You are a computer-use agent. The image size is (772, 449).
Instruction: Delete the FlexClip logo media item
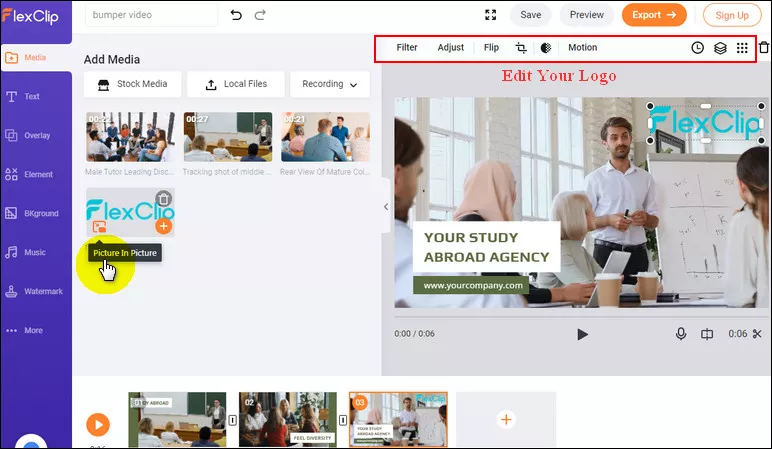[163, 198]
